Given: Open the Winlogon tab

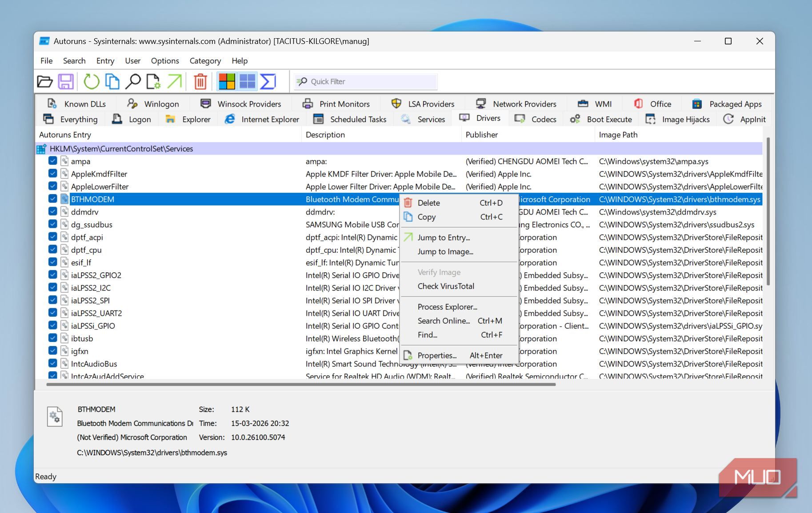Looking at the screenshot, I should click(x=153, y=104).
